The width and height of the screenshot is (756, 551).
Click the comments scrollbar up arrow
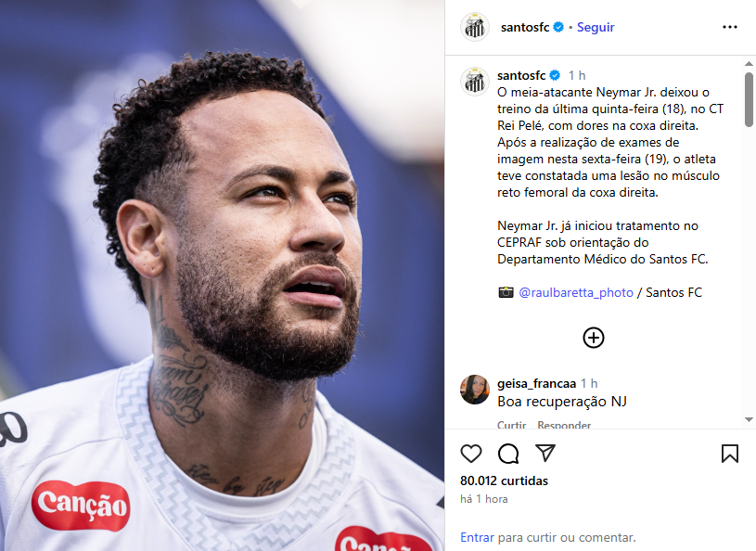click(749, 64)
